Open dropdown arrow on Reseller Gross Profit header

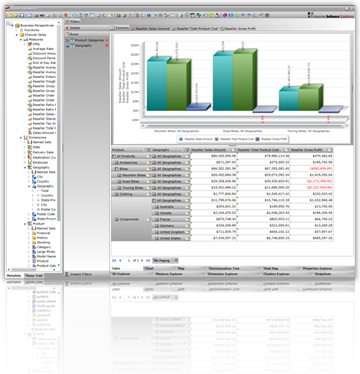tap(330, 150)
